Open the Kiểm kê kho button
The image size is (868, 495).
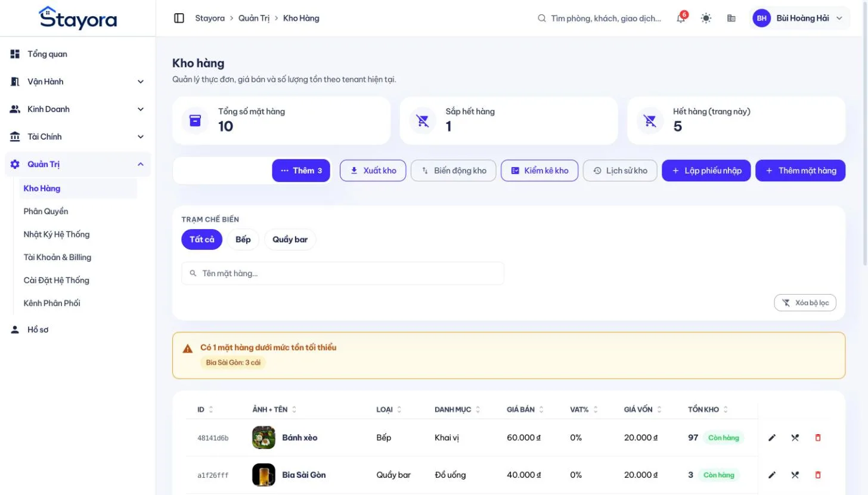point(540,171)
